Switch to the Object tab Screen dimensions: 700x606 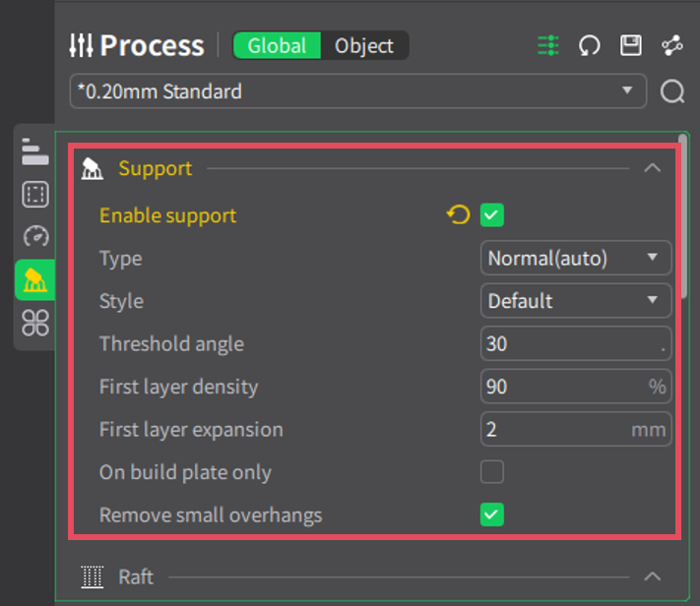tap(364, 45)
